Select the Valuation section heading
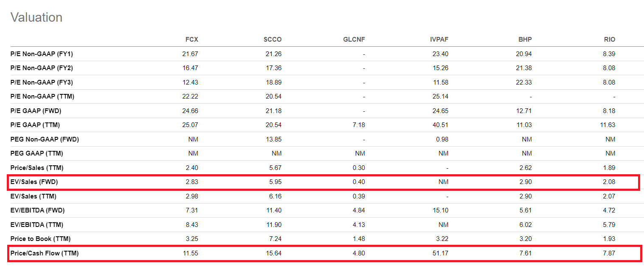The width and height of the screenshot is (644, 269). [x=37, y=17]
